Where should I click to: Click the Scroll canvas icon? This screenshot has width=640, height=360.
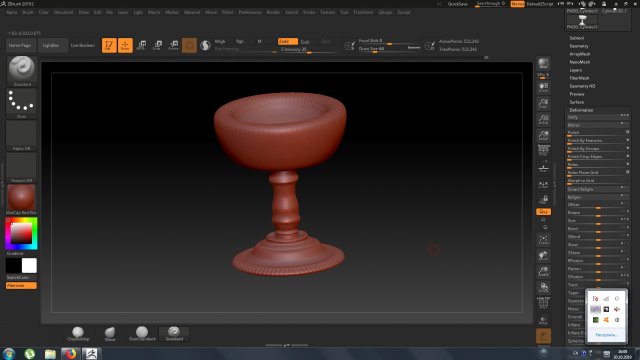pyautogui.click(x=543, y=87)
